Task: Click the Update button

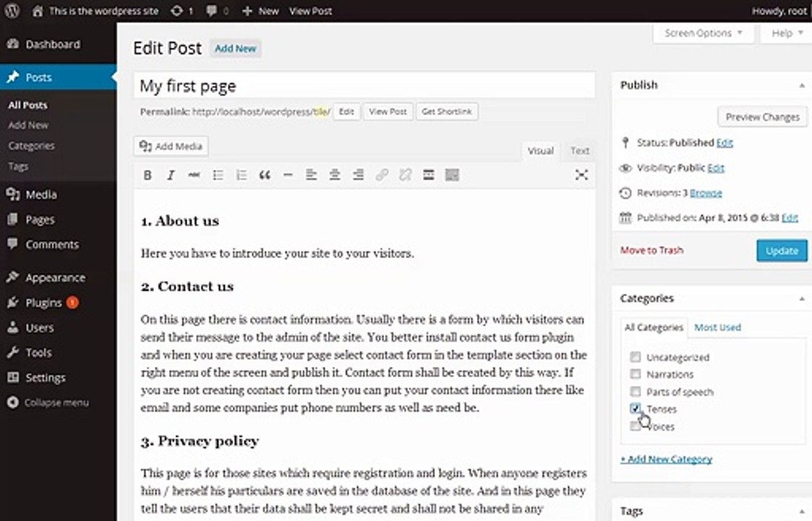Action: (x=782, y=251)
